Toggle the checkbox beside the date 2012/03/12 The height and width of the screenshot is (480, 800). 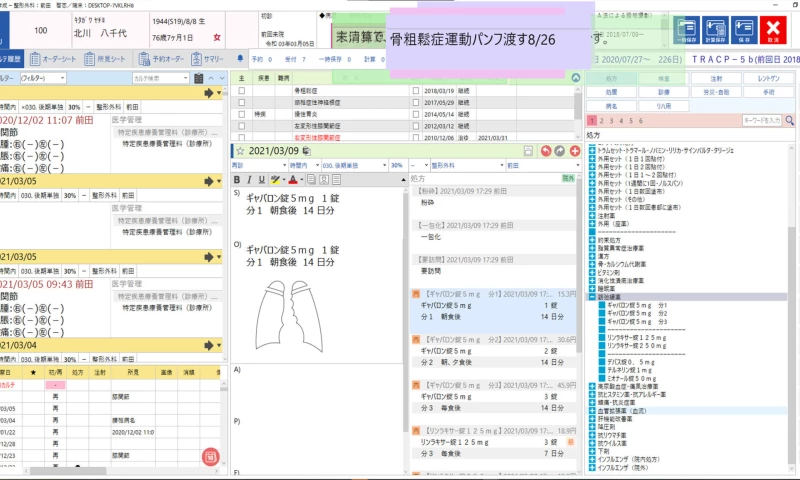(x=416, y=125)
